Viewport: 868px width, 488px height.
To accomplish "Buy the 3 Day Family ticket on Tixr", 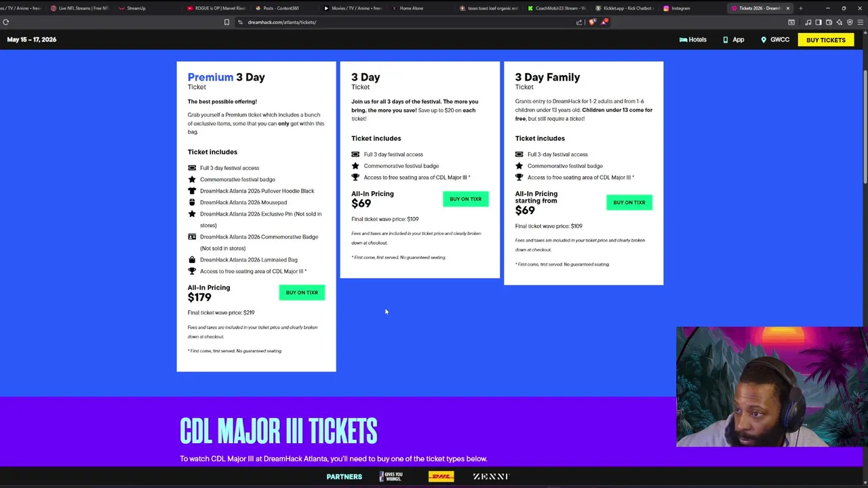I will point(629,202).
